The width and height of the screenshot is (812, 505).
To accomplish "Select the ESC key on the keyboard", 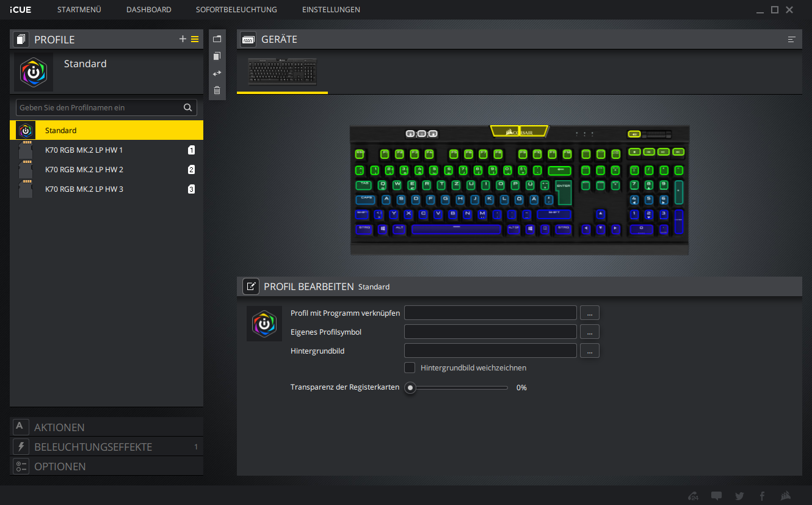I will point(360,154).
